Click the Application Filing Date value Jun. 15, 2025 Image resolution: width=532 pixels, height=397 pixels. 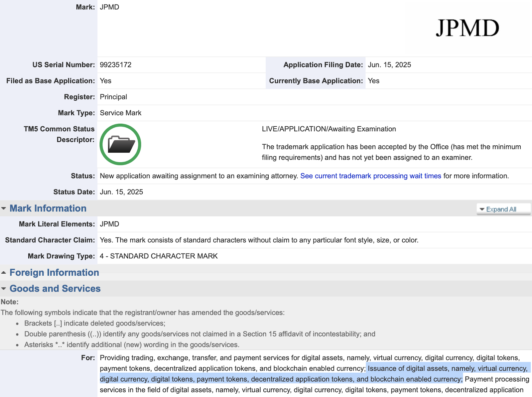tap(389, 65)
